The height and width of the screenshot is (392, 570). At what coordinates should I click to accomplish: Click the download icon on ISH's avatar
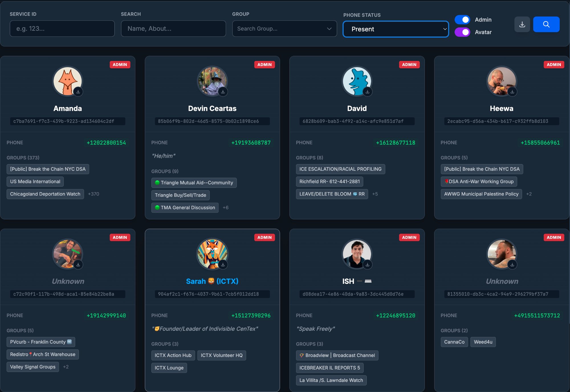click(x=368, y=264)
